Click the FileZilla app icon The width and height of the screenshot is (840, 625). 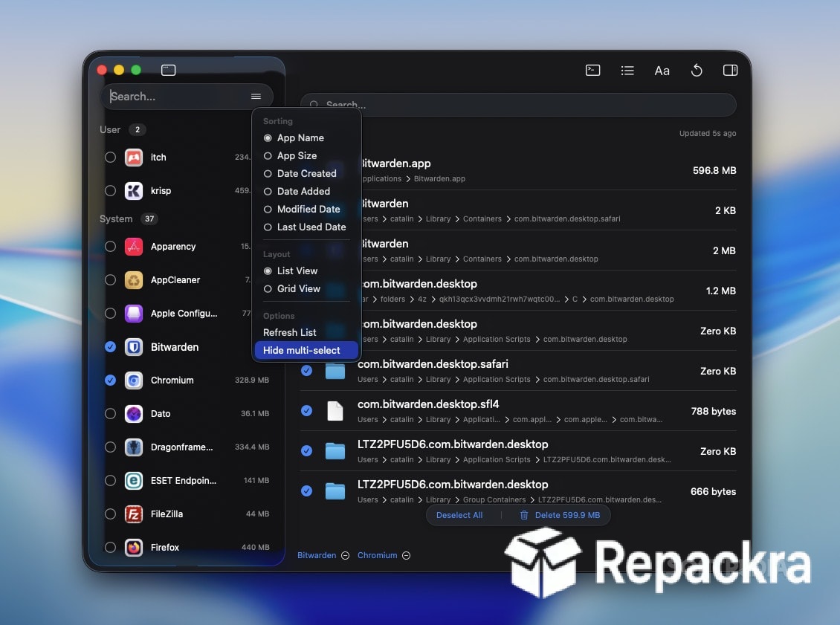pyautogui.click(x=134, y=514)
